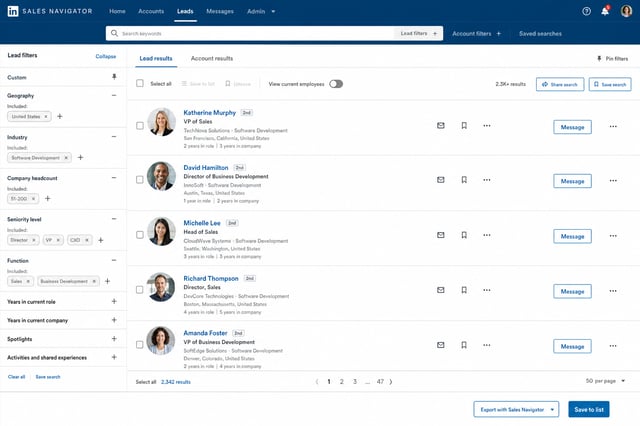Open inner more-options dots for David Hamilton
The height and width of the screenshot is (426, 640).
[x=487, y=180]
